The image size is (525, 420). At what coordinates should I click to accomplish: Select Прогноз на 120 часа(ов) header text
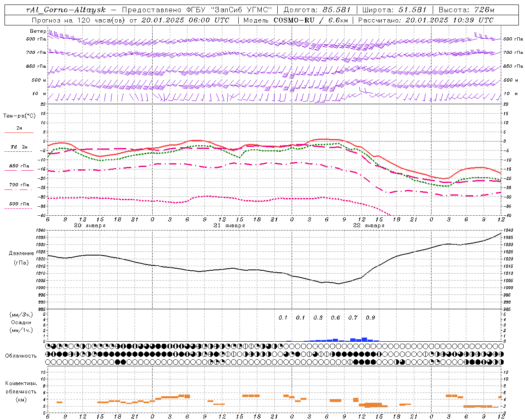(79, 20)
